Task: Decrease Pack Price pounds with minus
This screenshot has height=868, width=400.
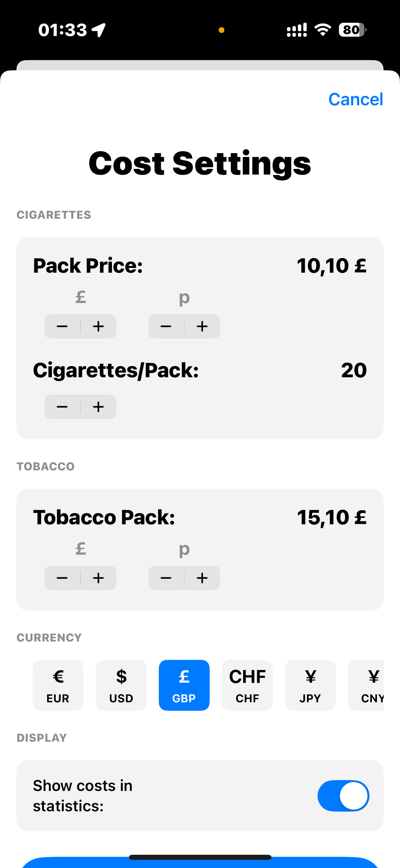Action: 62,326
